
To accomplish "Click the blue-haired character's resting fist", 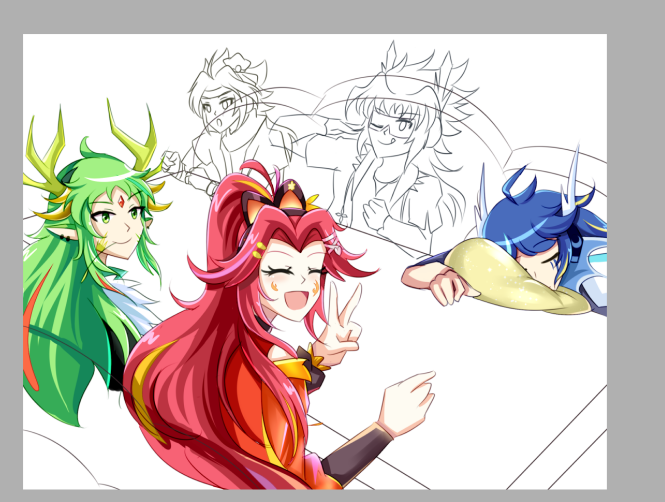I will pyautogui.click(x=449, y=287).
